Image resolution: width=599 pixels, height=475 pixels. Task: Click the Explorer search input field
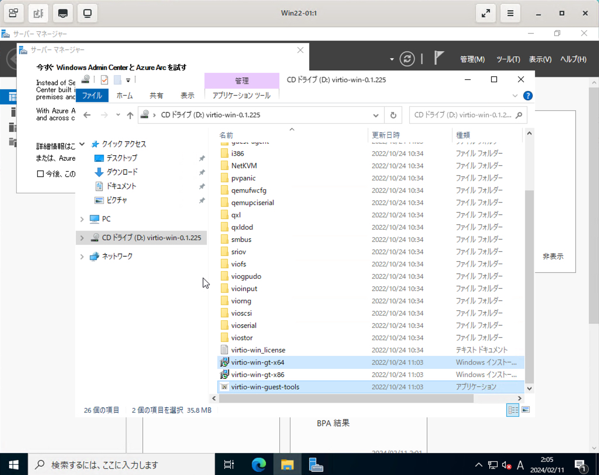(x=463, y=115)
